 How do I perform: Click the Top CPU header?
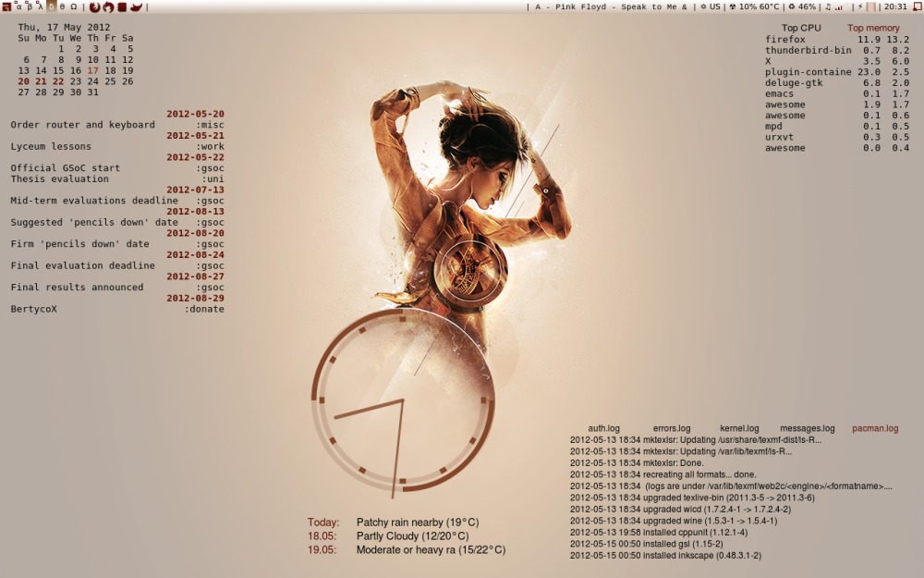pos(801,28)
